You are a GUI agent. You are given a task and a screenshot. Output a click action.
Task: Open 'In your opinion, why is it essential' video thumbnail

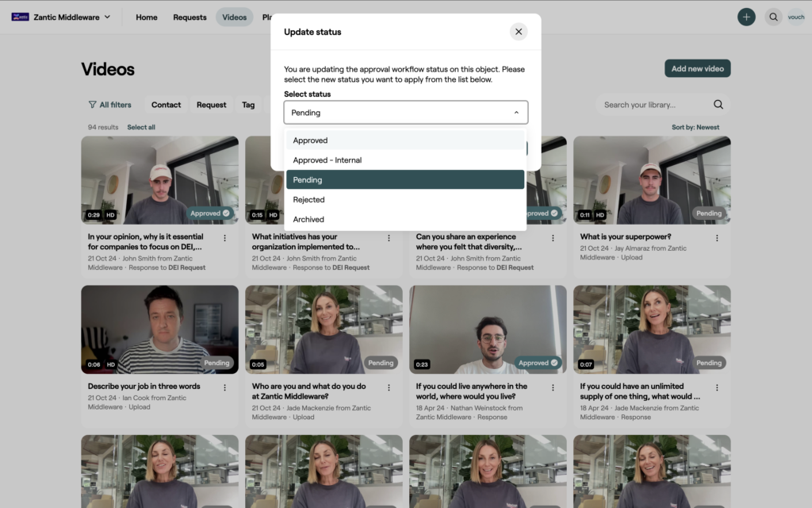tap(159, 180)
